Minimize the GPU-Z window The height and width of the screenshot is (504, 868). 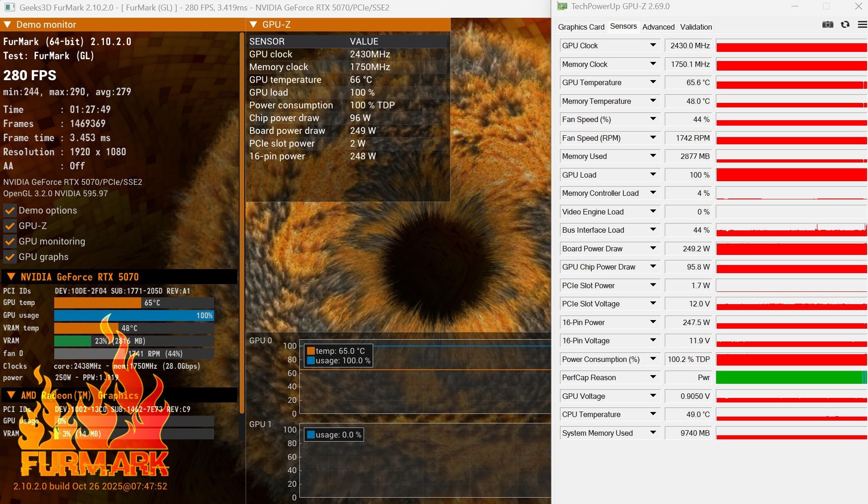[795, 6]
